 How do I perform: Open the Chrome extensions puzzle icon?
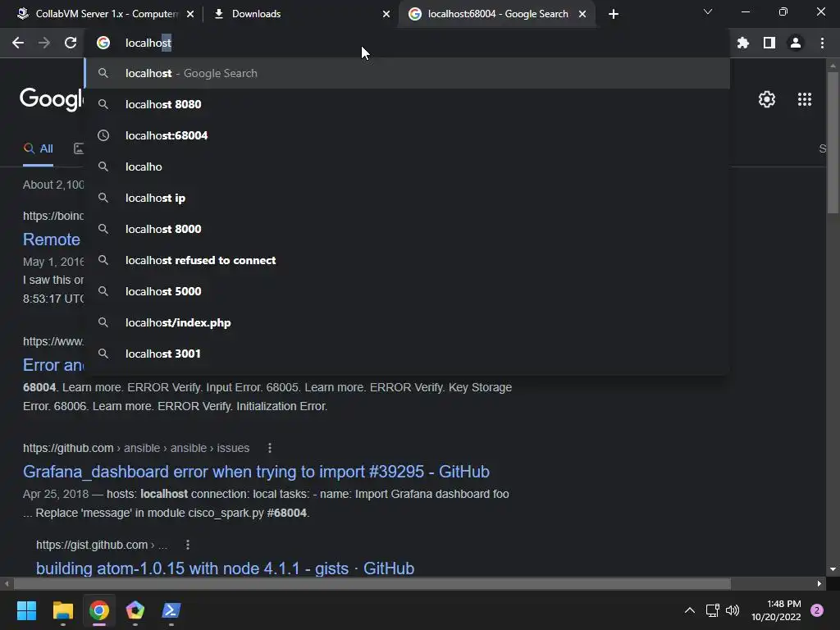click(743, 43)
